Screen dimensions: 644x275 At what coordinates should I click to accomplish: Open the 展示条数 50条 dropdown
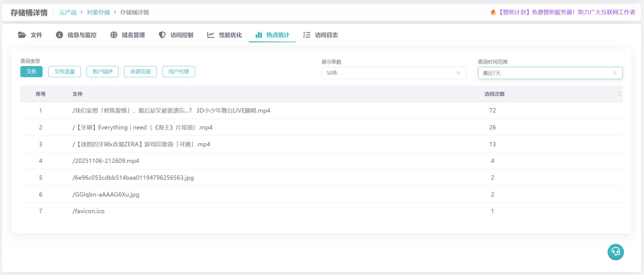click(394, 73)
